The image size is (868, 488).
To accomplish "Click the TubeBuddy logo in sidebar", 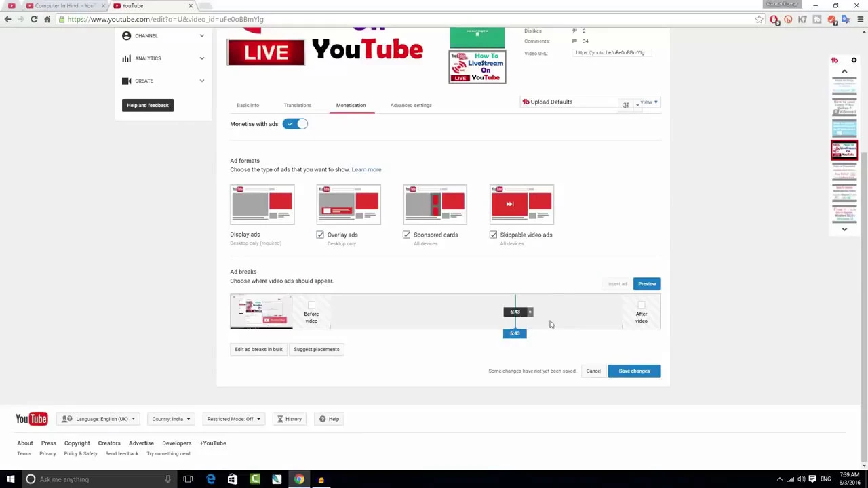I will pos(835,60).
